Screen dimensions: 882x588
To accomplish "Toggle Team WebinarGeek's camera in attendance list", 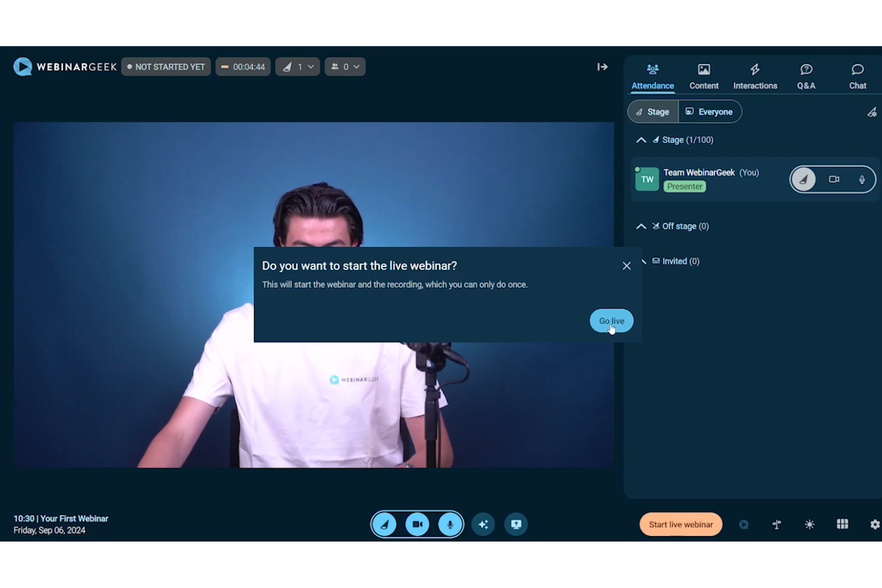I will (x=833, y=179).
